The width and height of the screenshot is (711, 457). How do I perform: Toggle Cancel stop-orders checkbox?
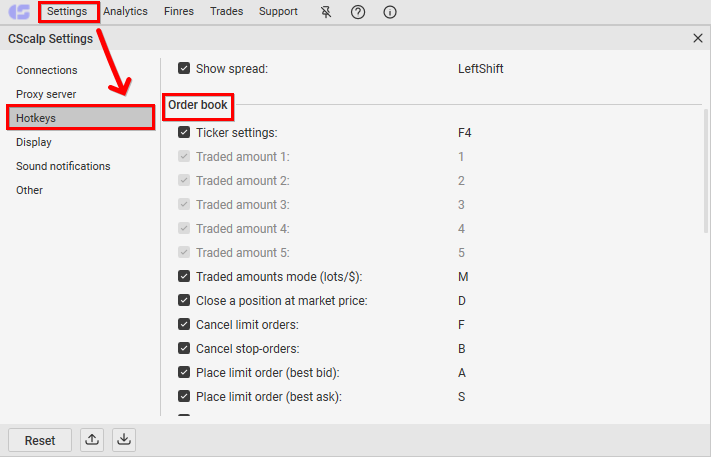pyautogui.click(x=184, y=348)
